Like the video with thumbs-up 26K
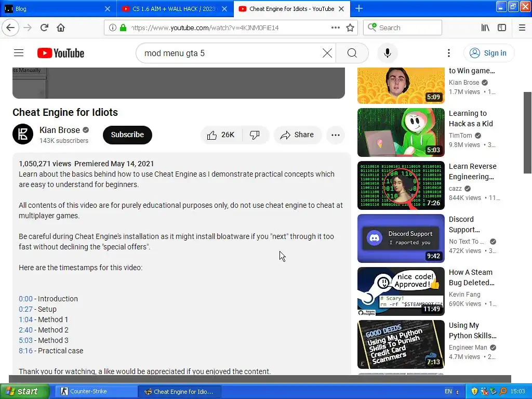 tap(221, 135)
